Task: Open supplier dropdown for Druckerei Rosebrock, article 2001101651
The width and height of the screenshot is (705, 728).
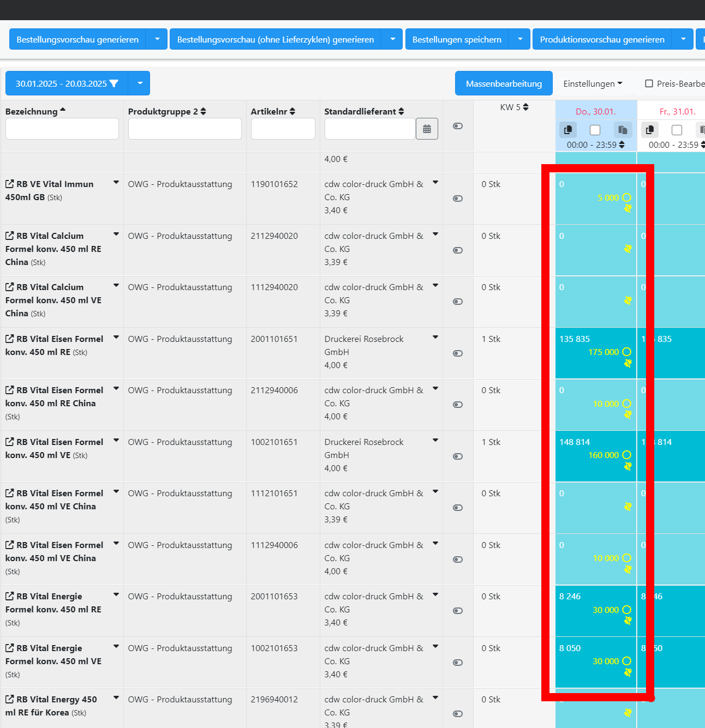Action: (435, 338)
